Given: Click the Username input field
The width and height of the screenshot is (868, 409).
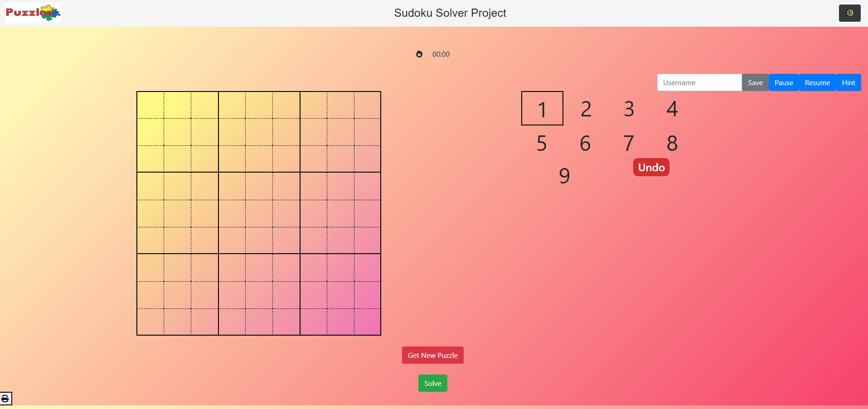Looking at the screenshot, I should [x=699, y=82].
